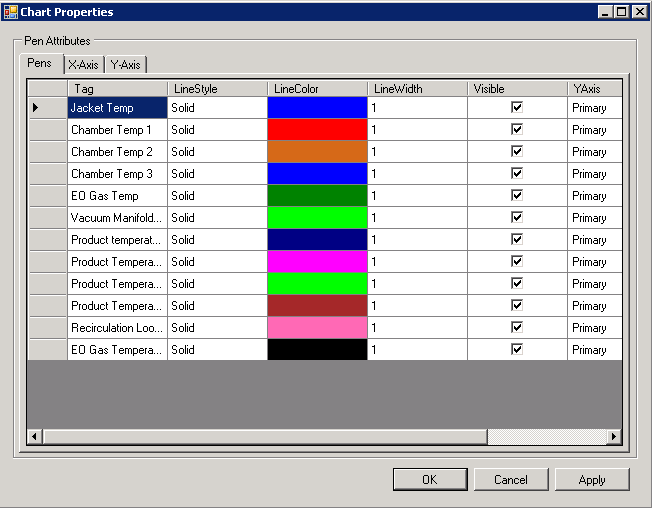Select the black LineColor swatch in last row
652x508 pixels.
(x=317, y=350)
